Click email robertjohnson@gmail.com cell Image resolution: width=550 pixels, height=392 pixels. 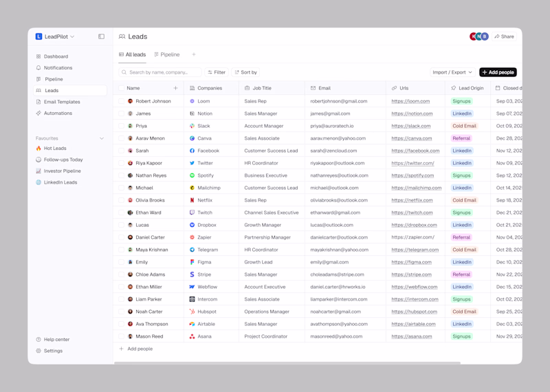[339, 101]
